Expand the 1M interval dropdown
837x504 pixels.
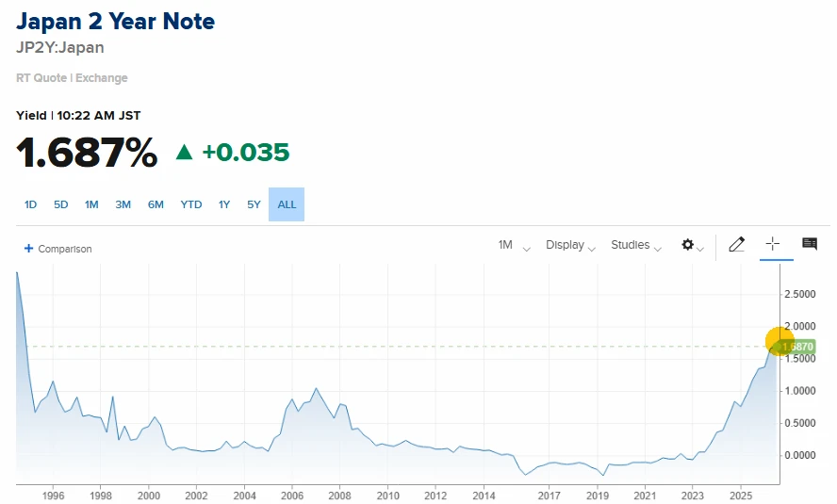click(514, 245)
